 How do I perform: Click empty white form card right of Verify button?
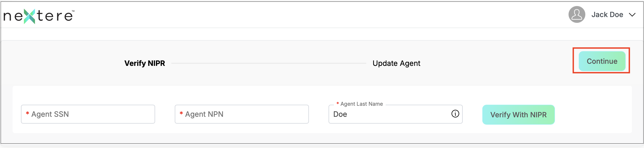tap(593, 115)
